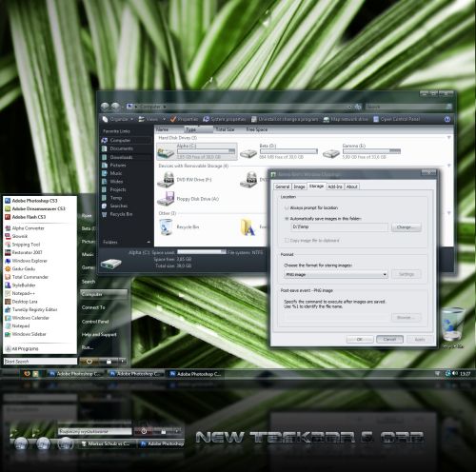The height and width of the screenshot is (472, 476).
Task: Go back with the Explorer back arrow
Action: pos(105,107)
